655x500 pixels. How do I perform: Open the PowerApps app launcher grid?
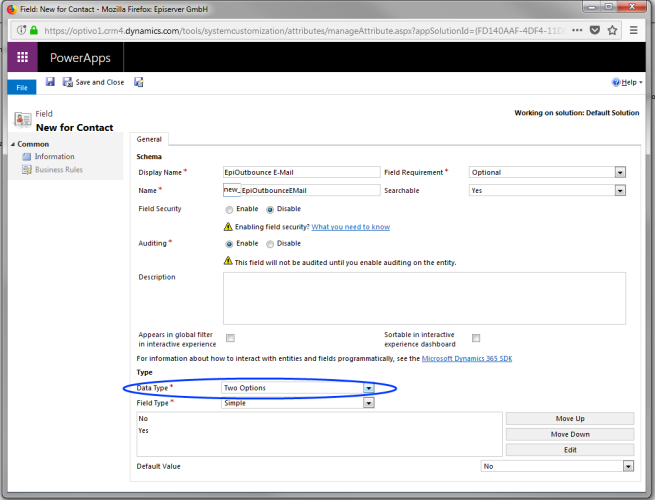pyautogui.click(x=22, y=58)
